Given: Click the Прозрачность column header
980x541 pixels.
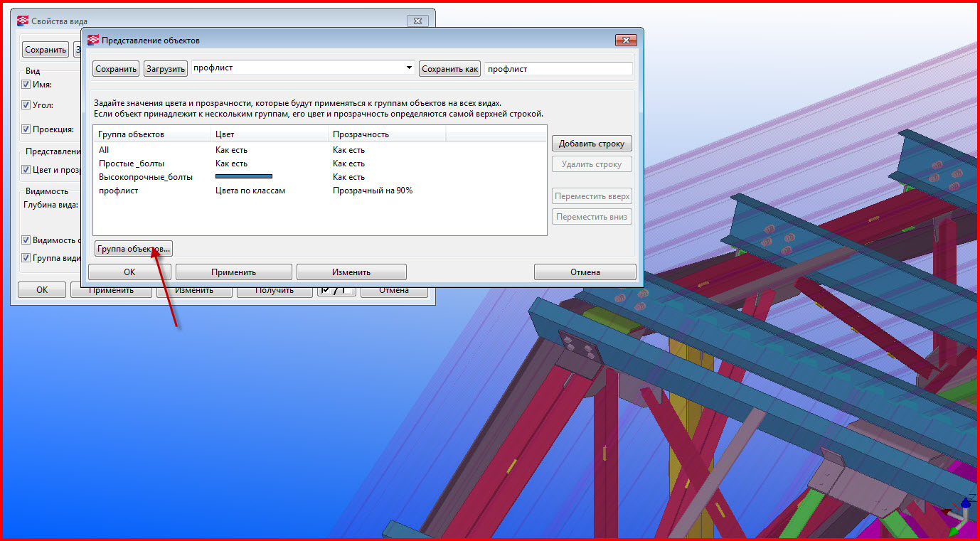Looking at the screenshot, I should tap(361, 134).
